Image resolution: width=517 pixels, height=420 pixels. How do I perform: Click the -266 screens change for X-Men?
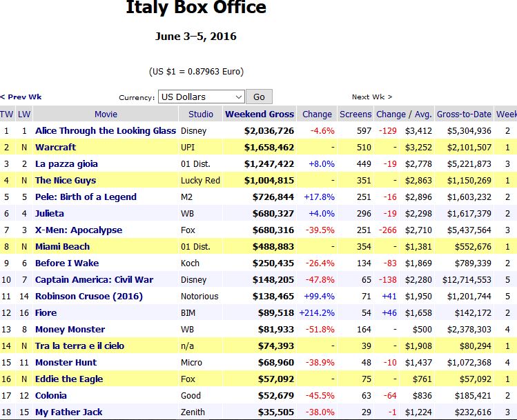click(x=387, y=230)
